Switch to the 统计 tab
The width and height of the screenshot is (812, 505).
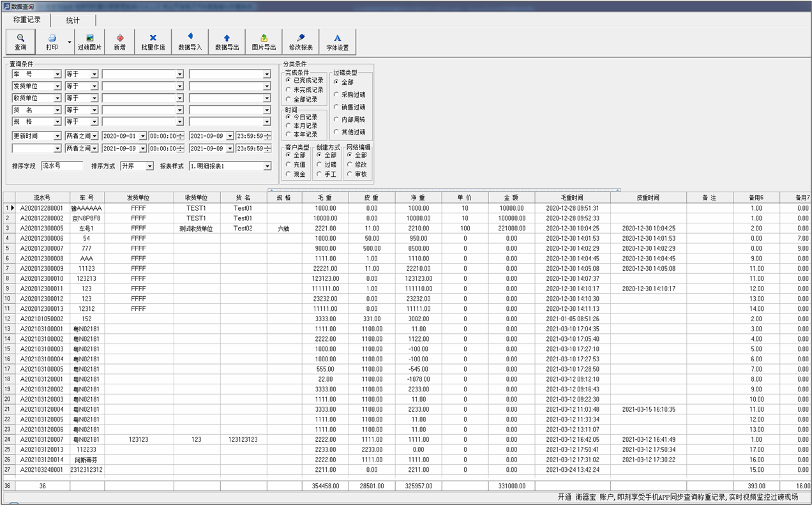(x=73, y=20)
